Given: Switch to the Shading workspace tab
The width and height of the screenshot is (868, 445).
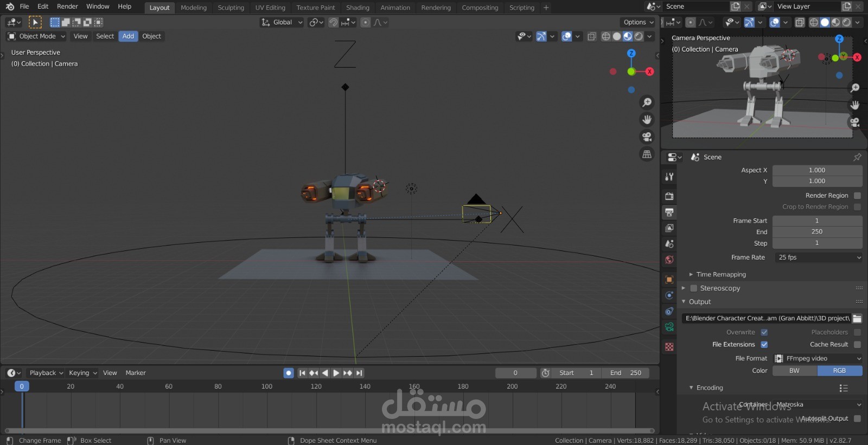Looking at the screenshot, I should point(358,8).
